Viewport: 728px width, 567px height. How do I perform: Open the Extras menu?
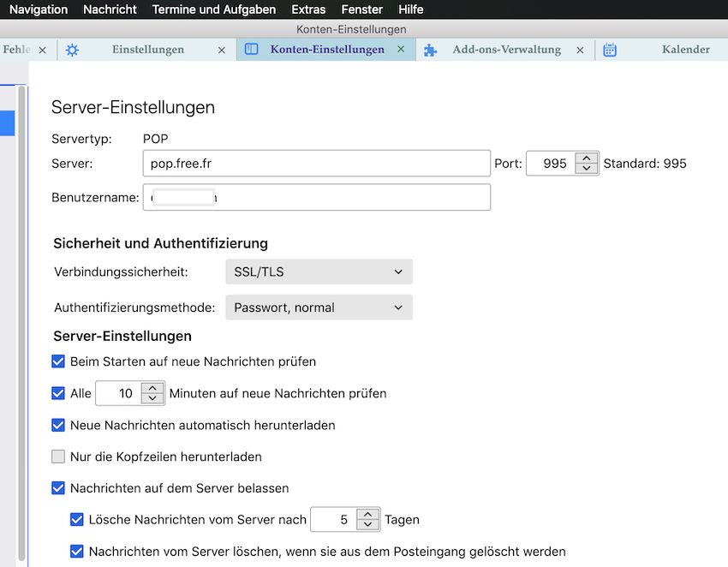(x=308, y=9)
